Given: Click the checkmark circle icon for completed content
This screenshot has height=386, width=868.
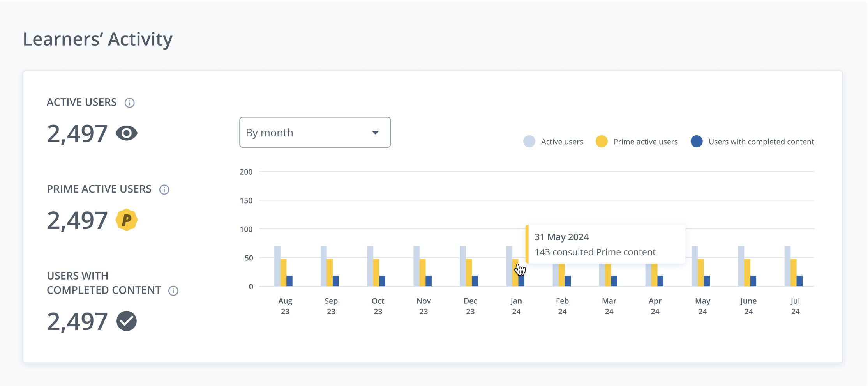Looking at the screenshot, I should (x=127, y=321).
